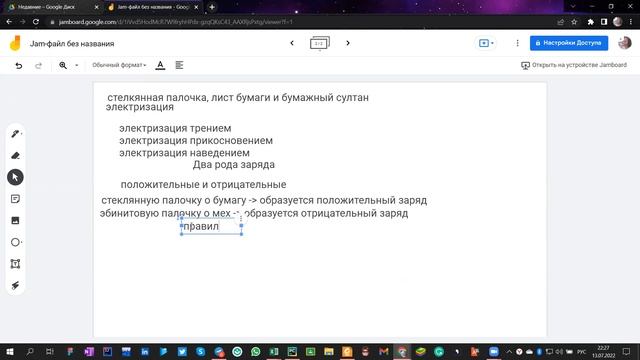Select the Pen drawing tool
The width and height of the screenshot is (640, 360).
click(16, 134)
